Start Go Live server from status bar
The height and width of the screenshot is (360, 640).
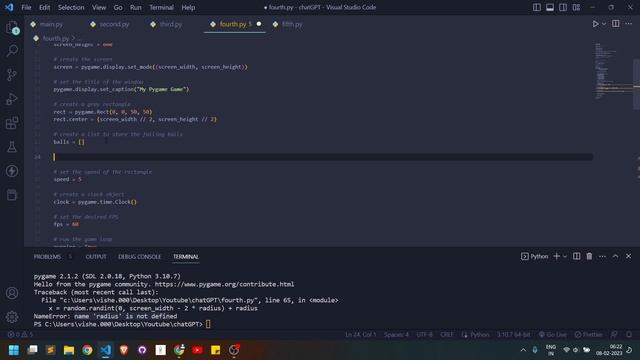(x=552, y=335)
